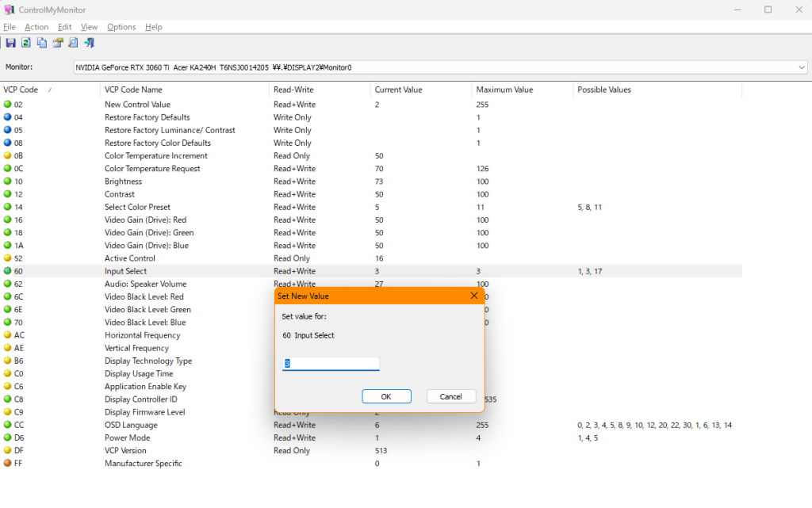Sort by the VCP Code column header
This screenshot has height=508, width=812.
click(21, 90)
